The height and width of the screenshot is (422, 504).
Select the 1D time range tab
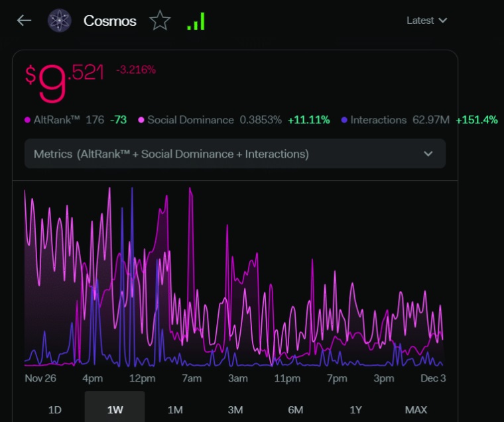54,410
